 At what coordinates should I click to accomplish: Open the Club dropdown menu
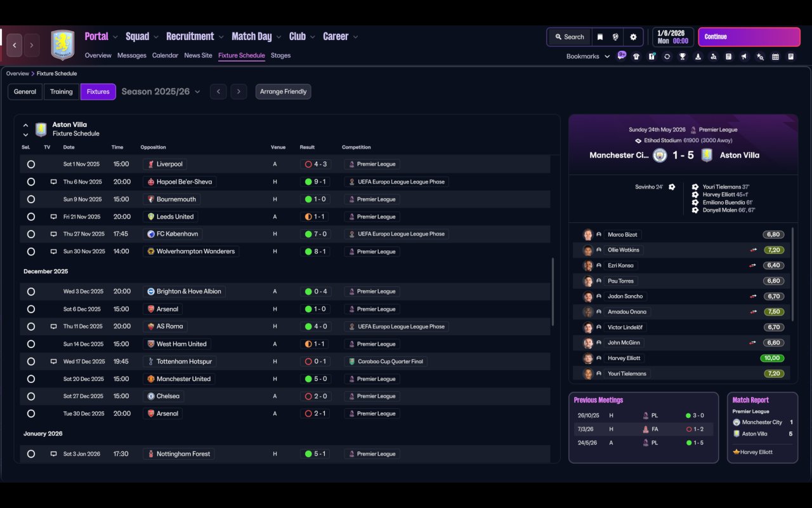[302, 36]
